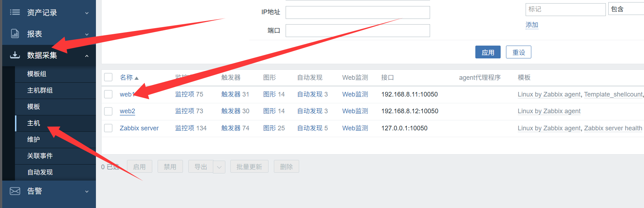Open 自动发现 in the sidebar
Viewport: 644px width, 208px height.
(40, 172)
